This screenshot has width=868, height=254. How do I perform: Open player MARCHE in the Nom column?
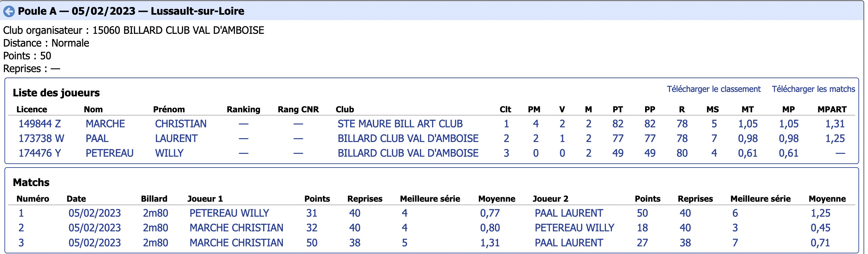[105, 124]
